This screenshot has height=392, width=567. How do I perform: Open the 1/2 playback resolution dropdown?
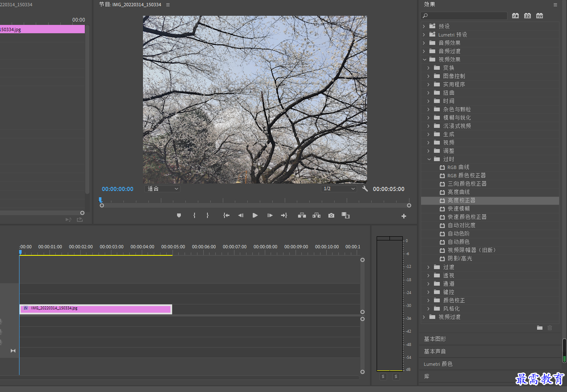point(339,189)
